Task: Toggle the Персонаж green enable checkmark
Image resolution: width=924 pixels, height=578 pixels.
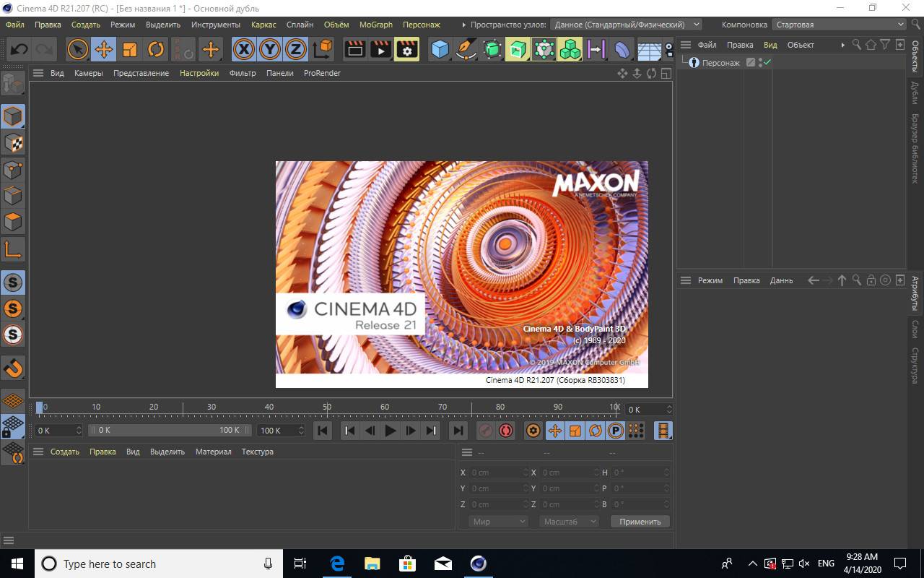Action: [x=768, y=63]
